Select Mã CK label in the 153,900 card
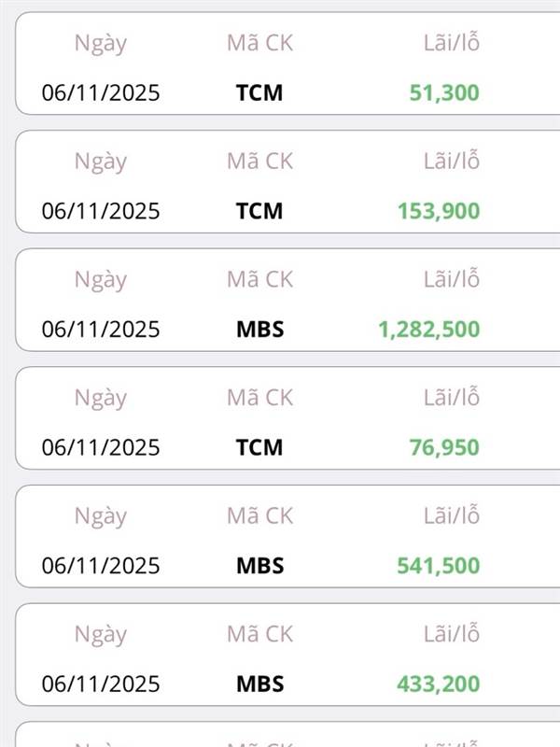Screen dimensions: 560x747 [259, 161]
